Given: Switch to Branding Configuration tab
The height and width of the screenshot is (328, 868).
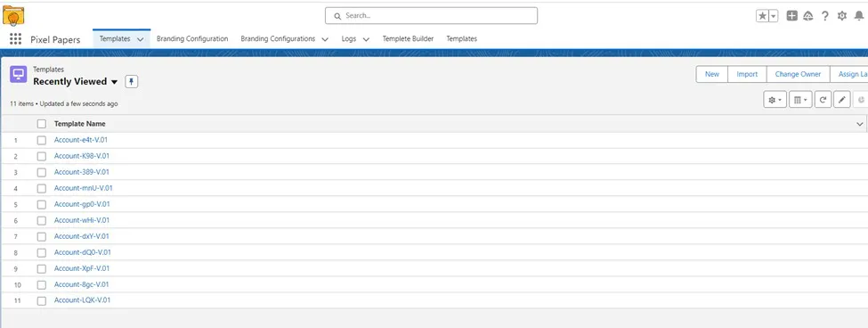Looking at the screenshot, I should point(192,39).
